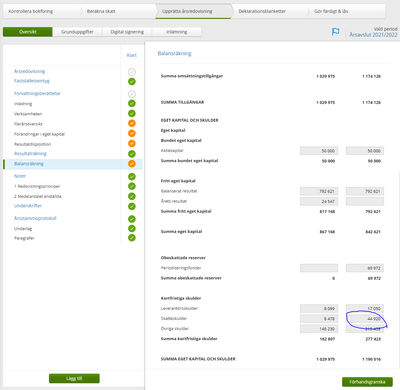Select Upprätta årsredovisning step

coord(187,11)
